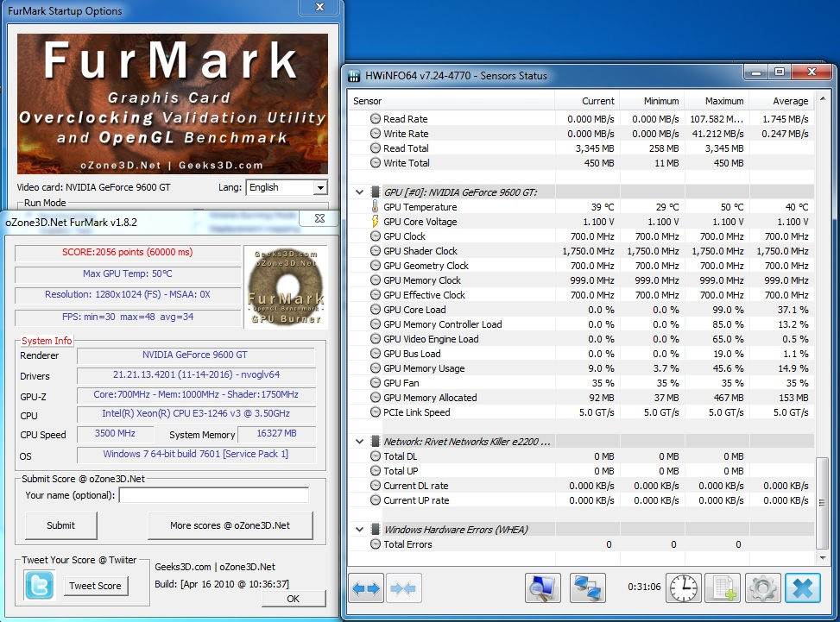
Task: Click the Maximum column header
Action: (x=717, y=101)
